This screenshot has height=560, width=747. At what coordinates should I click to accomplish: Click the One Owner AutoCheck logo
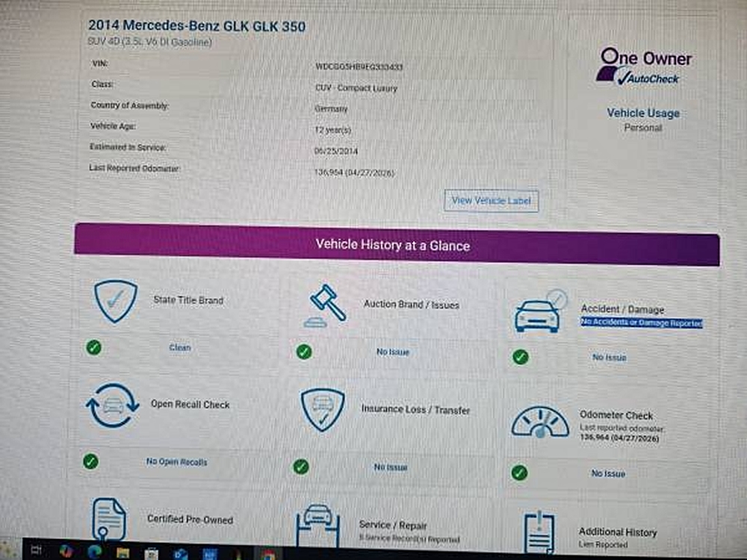tap(644, 66)
